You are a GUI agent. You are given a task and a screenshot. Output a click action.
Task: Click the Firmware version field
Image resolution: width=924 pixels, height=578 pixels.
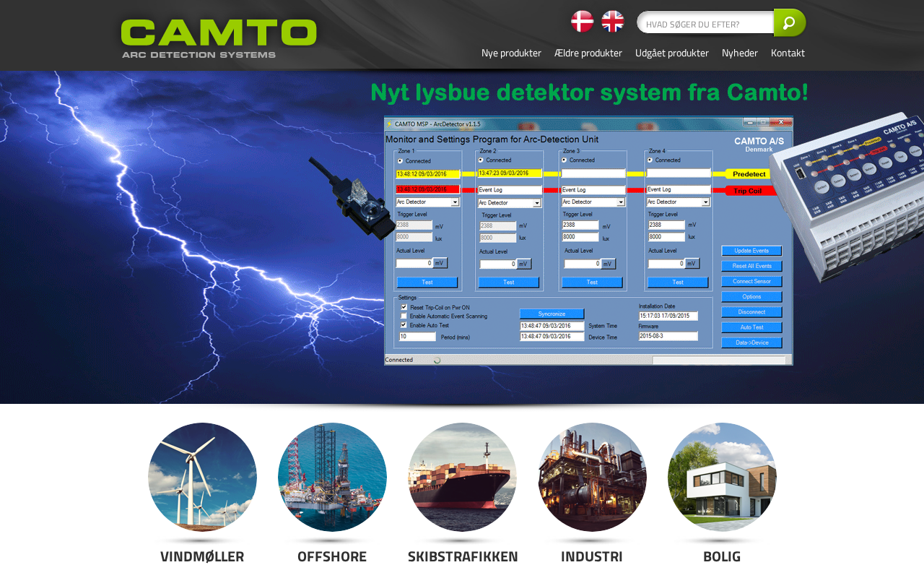tap(668, 336)
